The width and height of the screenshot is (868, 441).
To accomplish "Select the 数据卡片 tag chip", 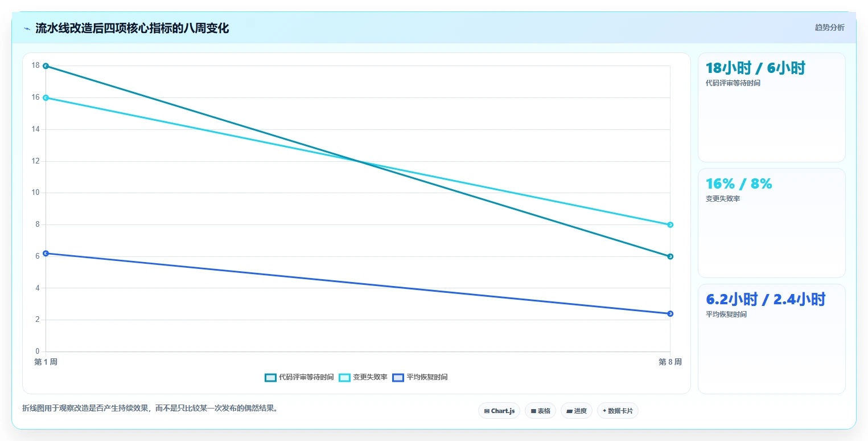I will click(x=618, y=411).
